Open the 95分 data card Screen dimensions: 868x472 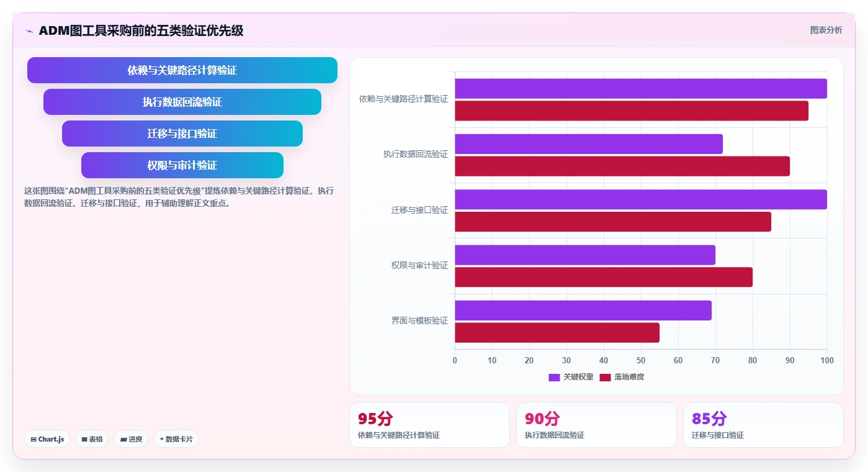point(429,425)
